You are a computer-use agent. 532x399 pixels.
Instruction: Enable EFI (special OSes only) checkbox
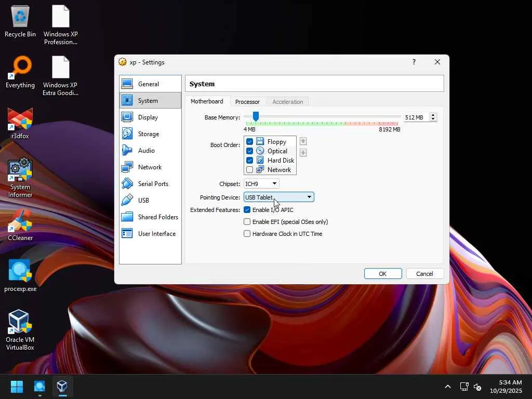click(x=247, y=221)
